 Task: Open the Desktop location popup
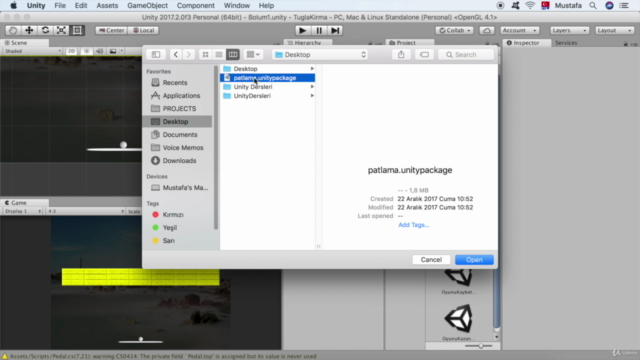click(x=320, y=54)
